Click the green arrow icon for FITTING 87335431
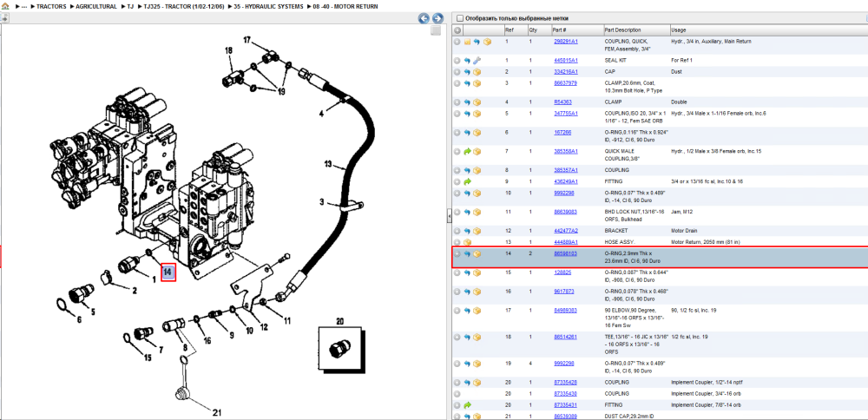This screenshot has width=868, height=420. (x=467, y=405)
